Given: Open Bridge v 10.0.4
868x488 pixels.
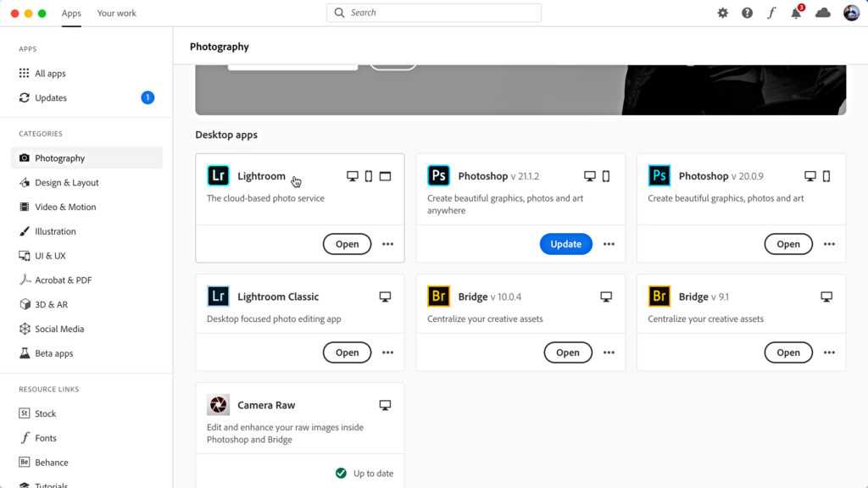Looking at the screenshot, I should click(x=568, y=352).
